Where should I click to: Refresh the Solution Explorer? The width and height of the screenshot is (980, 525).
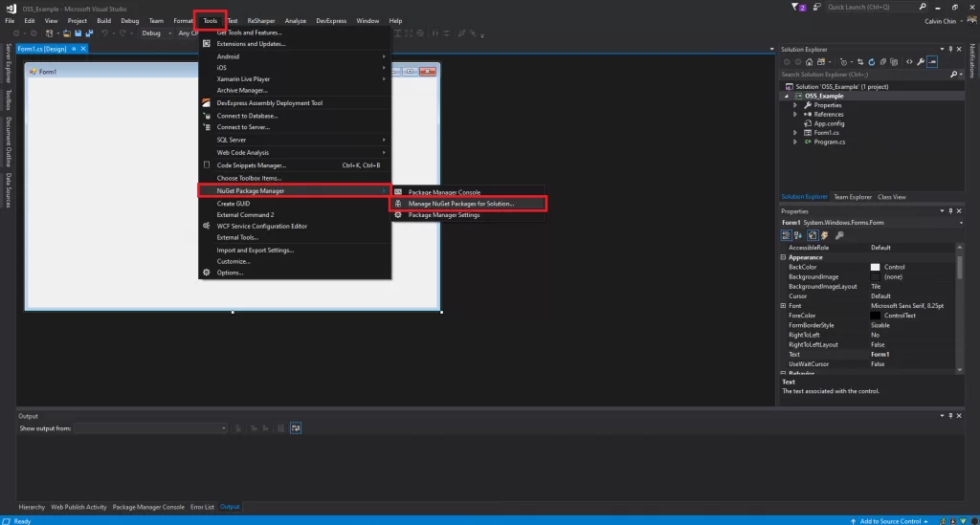click(871, 62)
